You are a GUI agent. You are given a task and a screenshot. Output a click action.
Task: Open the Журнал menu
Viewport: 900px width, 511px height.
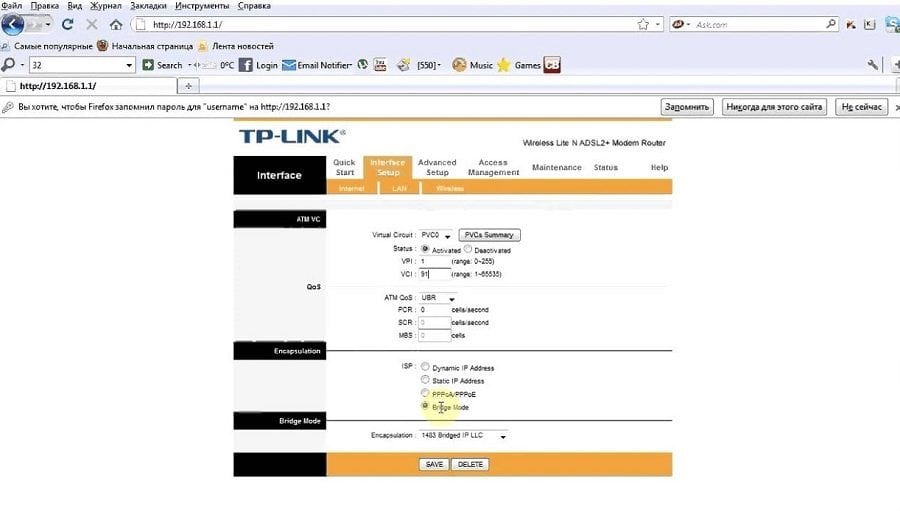pyautogui.click(x=106, y=6)
